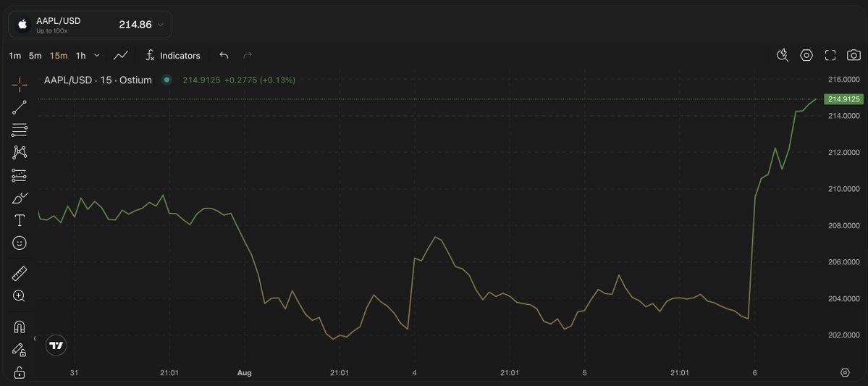This screenshot has width=868, height=386.
Task: Change the line chart type
Action: [x=121, y=55]
